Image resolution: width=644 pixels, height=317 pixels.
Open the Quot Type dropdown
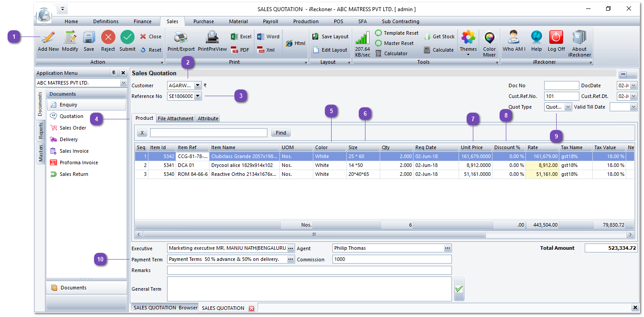(568, 107)
